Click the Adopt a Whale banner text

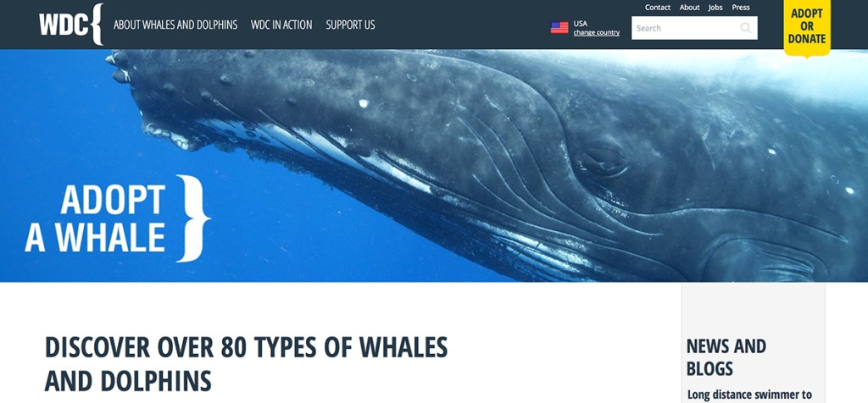coord(95,218)
